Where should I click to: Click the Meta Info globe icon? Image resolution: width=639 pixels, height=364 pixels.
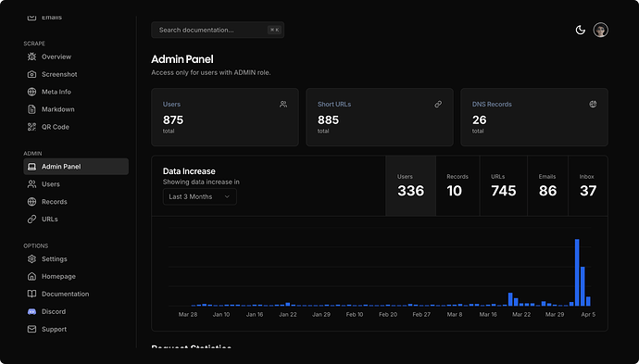[31, 92]
